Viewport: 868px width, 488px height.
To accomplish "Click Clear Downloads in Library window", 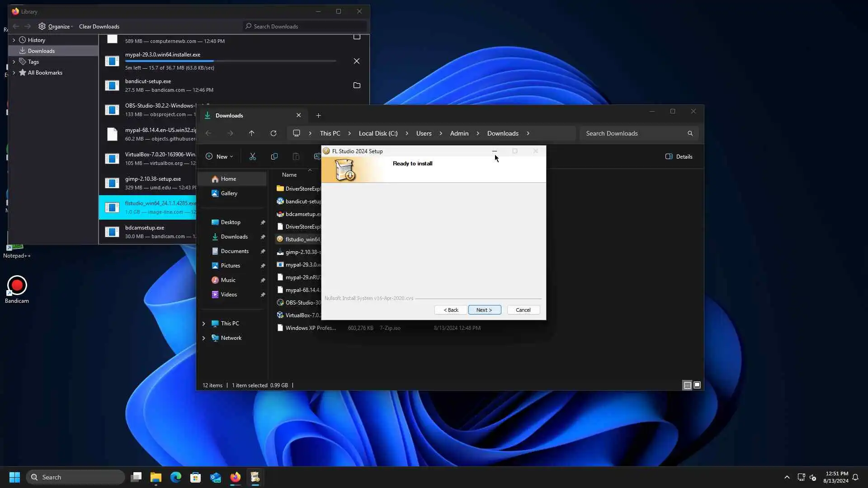I will (99, 27).
